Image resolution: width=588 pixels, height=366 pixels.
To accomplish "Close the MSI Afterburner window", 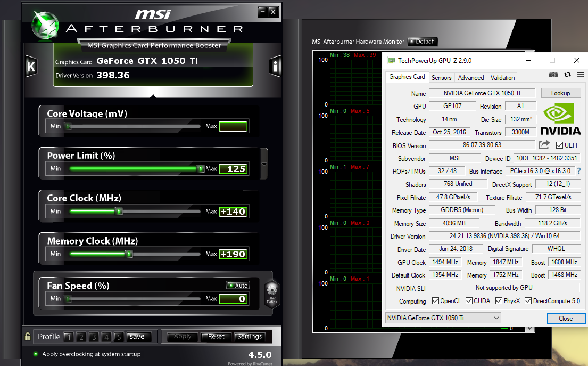I will click(273, 12).
